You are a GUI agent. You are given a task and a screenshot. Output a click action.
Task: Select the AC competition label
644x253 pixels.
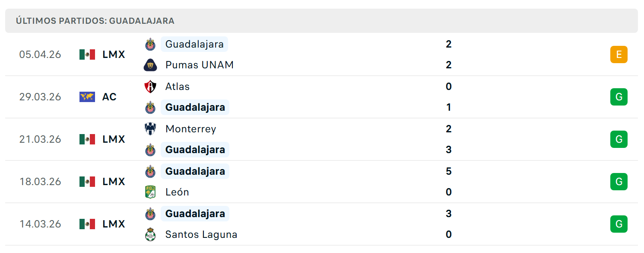[109, 97]
